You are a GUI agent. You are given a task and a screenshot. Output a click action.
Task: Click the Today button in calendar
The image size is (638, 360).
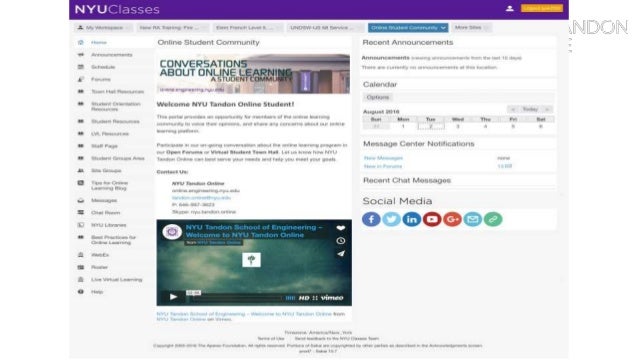(x=530, y=109)
